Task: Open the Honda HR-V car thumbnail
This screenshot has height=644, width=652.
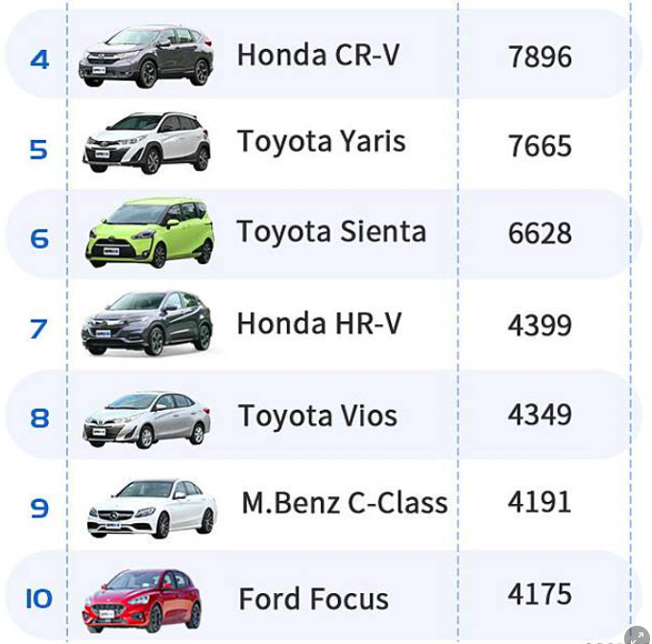Action: tap(146, 323)
